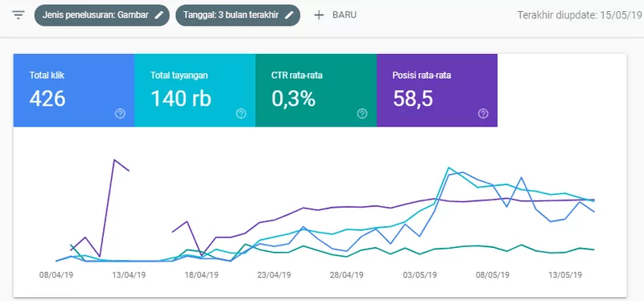This screenshot has width=644, height=301.
Task: Toggle the Posisi rata-rata metric card
Action: (x=437, y=90)
